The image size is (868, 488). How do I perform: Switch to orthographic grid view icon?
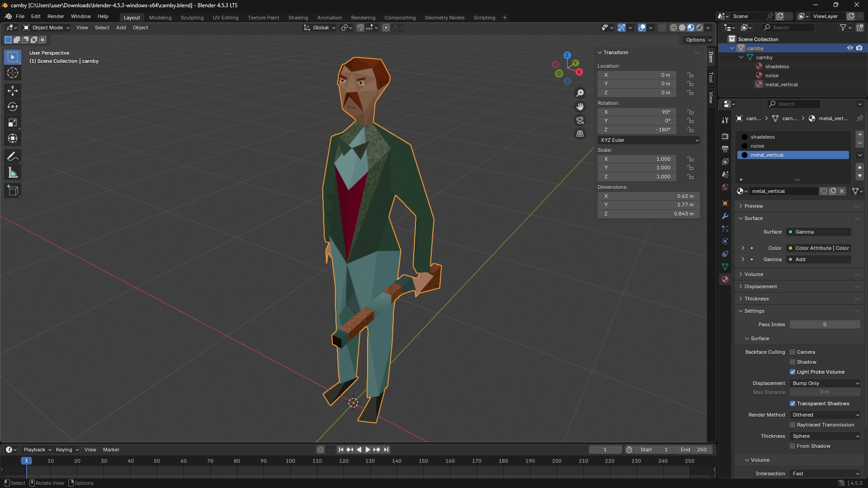(x=580, y=134)
